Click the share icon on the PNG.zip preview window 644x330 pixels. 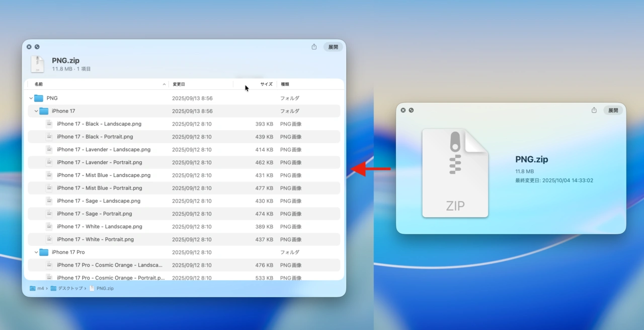[x=314, y=46]
